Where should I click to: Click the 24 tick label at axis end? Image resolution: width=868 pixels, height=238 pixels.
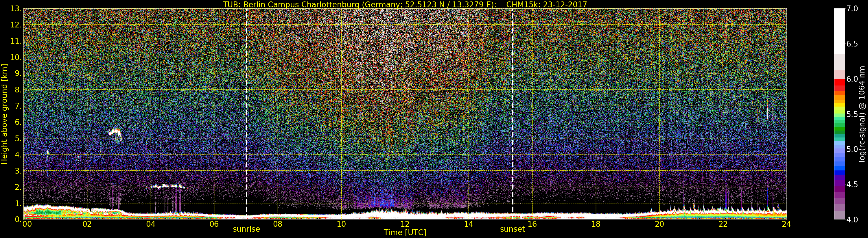coord(786,224)
